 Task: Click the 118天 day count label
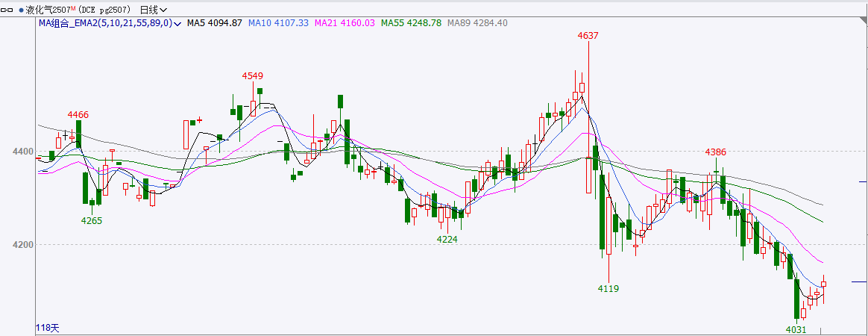click(x=47, y=329)
